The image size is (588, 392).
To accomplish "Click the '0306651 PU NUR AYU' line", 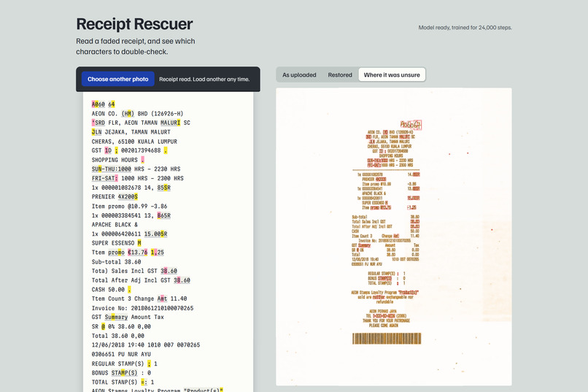I will [x=121, y=354].
